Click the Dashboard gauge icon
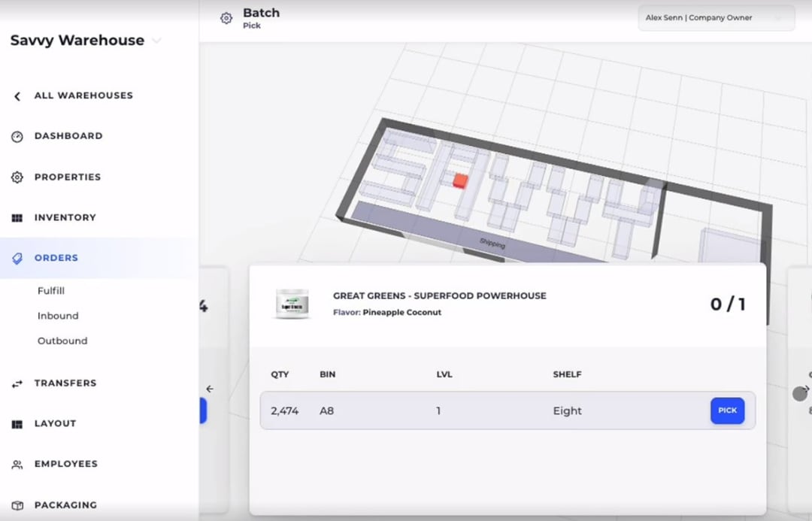The height and width of the screenshot is (521, 812). pyautogui.click(x=17, y=137)
